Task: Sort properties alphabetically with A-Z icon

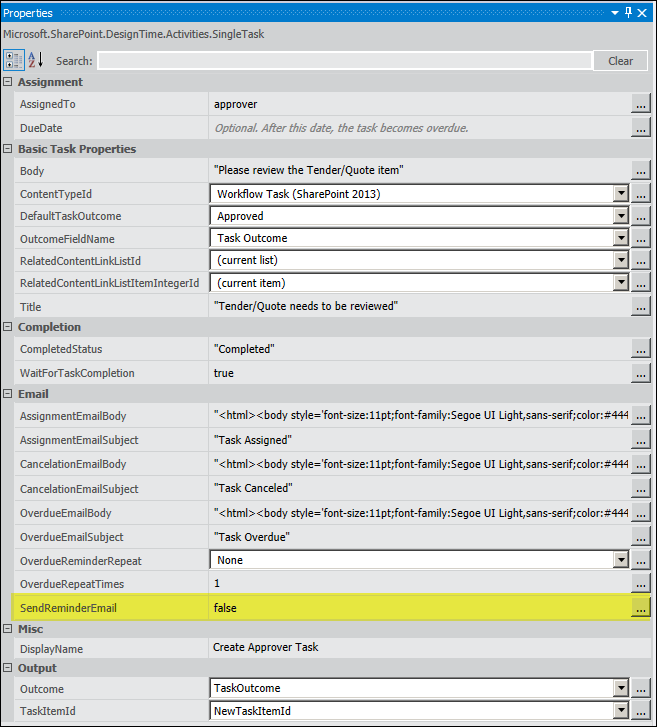Action: click(x=35, y=60)
